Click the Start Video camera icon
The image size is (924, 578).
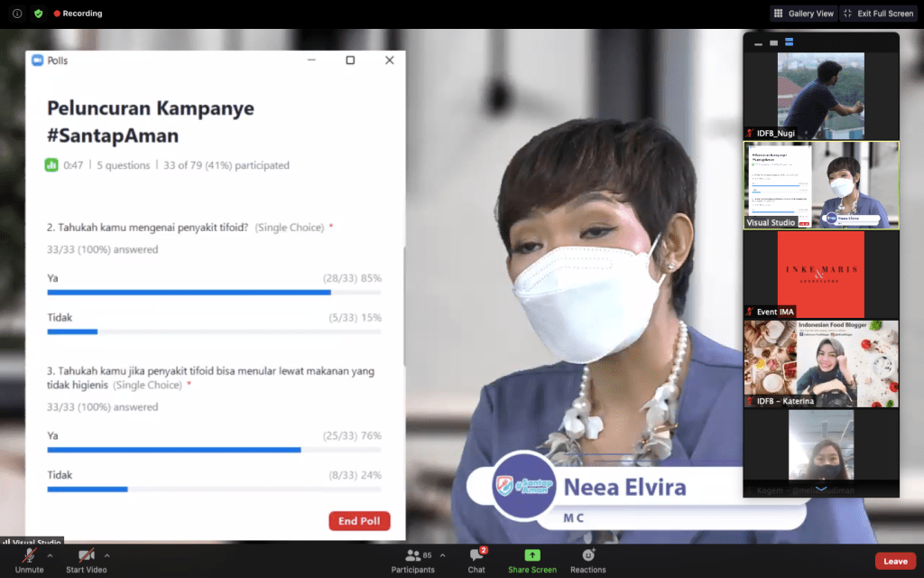(x=87, y=555)
